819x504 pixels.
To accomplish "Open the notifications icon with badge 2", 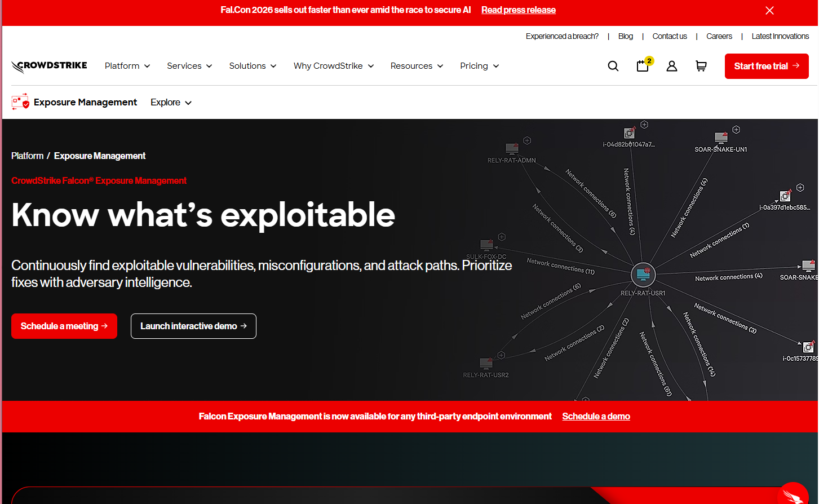I will click(644, 65).
